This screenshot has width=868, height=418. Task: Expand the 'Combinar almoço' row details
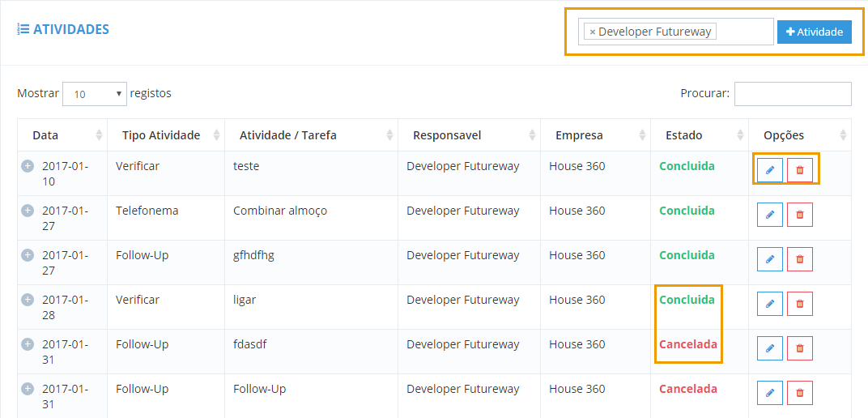28,211
